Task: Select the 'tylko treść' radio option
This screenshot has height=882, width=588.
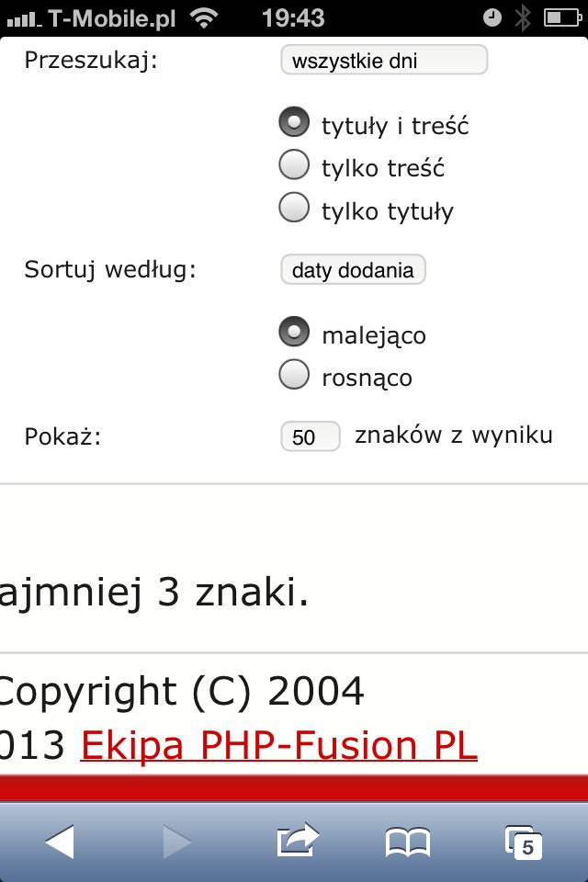Action: click(294, 164)
